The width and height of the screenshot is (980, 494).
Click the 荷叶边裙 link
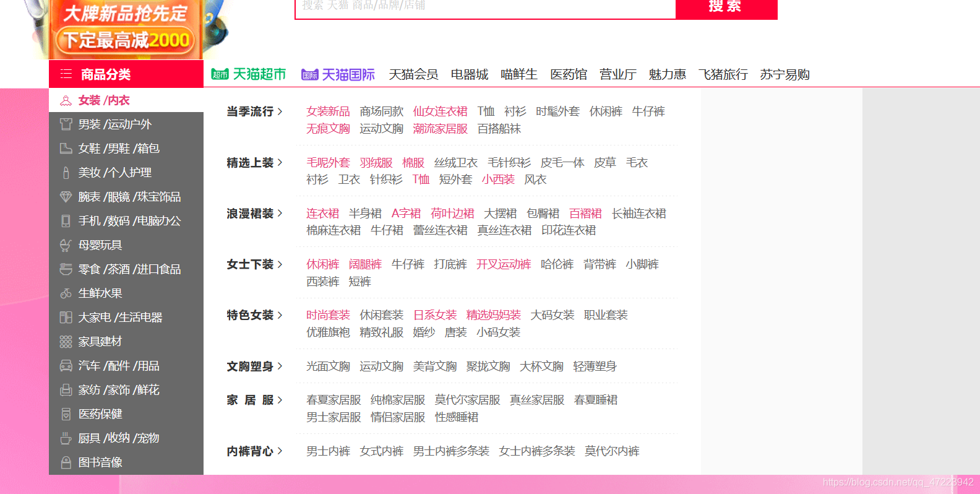click(452, 214)
